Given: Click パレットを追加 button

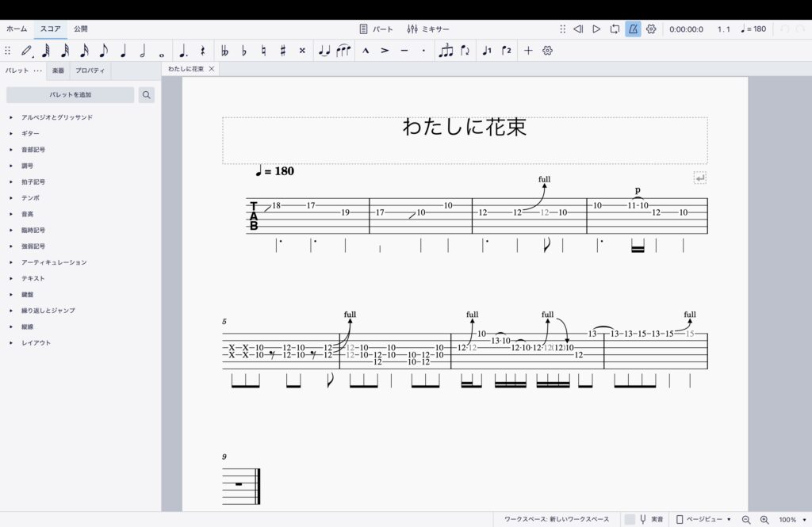Looking at the screenshot, I should click(71, 95).
